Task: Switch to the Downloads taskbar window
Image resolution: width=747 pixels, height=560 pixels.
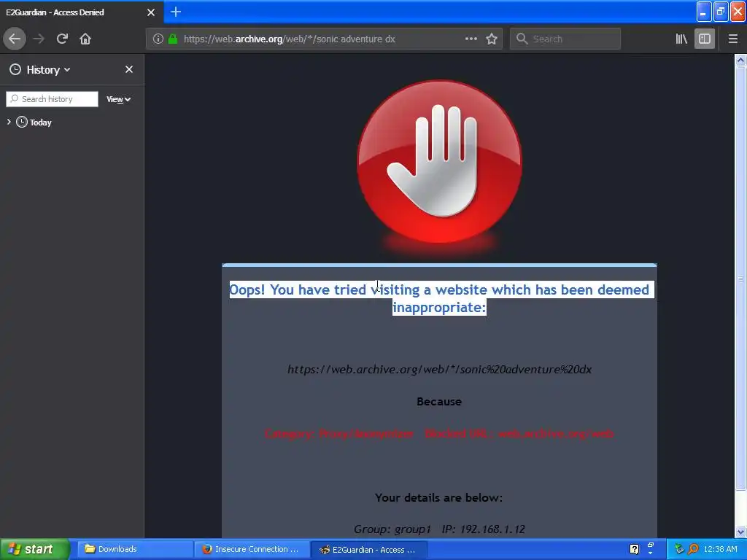Action: pyautogui.click(x=135, y=549)
